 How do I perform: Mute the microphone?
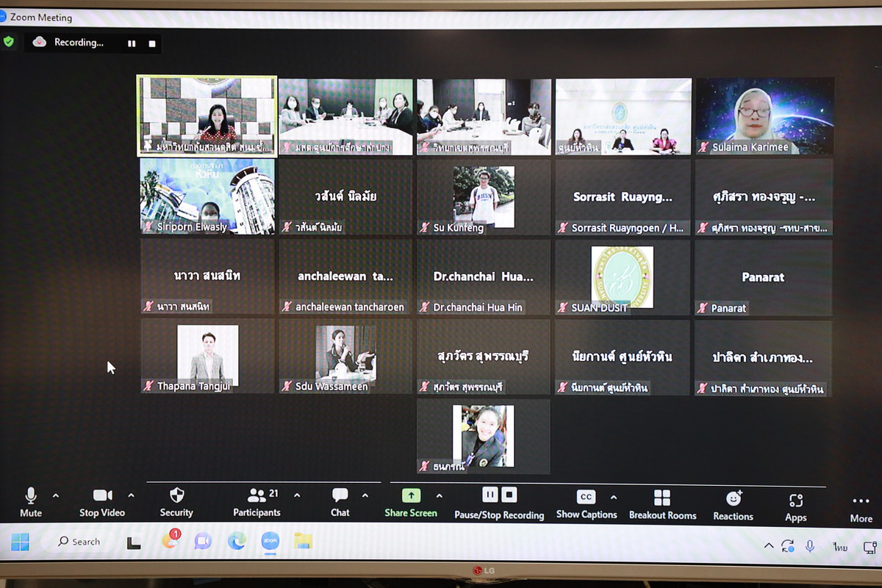31,502
